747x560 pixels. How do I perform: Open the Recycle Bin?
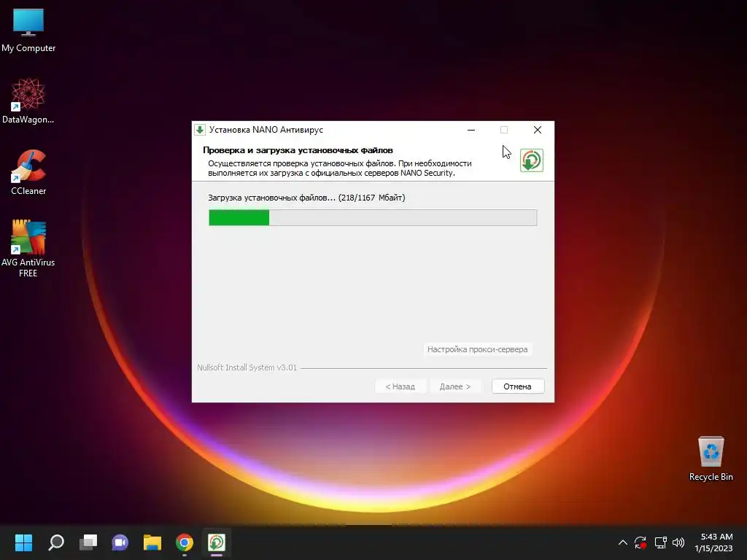pos(711,459)
